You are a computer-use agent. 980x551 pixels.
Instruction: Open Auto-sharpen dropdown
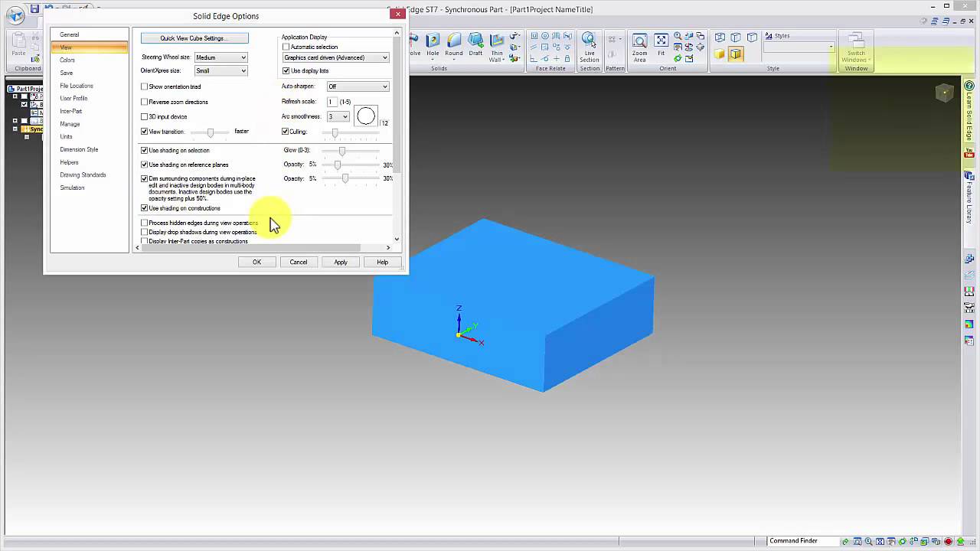coord(358,86)
